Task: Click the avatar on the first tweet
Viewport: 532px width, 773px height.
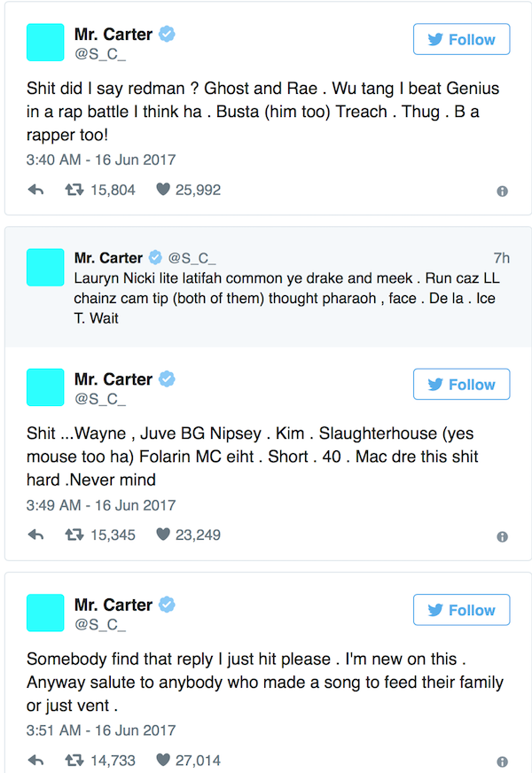Action: (45, 43)
